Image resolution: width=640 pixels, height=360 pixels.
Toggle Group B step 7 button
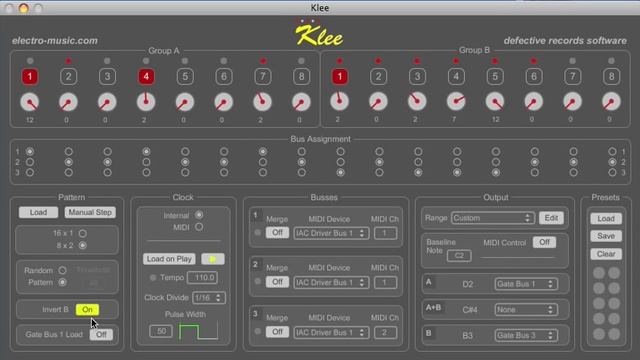click(572, 76)
